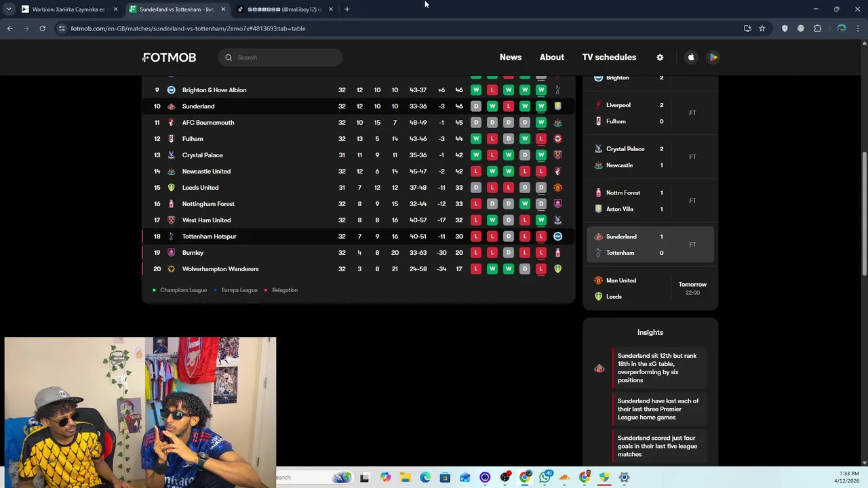Open Copilot from the taskbar
The height and width of the screenshot is (488, 868).
pyautogui.click(x=385, y=477)
